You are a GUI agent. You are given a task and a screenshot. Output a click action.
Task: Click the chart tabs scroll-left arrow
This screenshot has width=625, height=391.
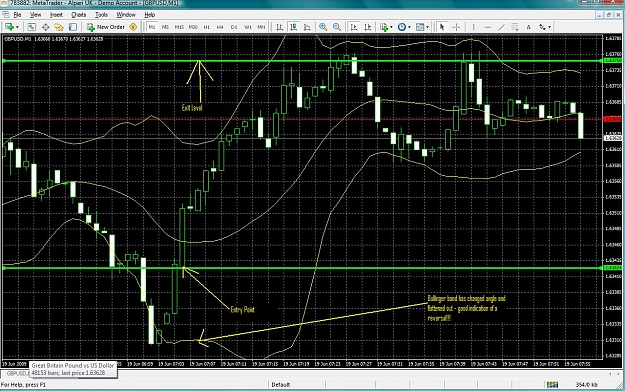[x=610, y=373]
